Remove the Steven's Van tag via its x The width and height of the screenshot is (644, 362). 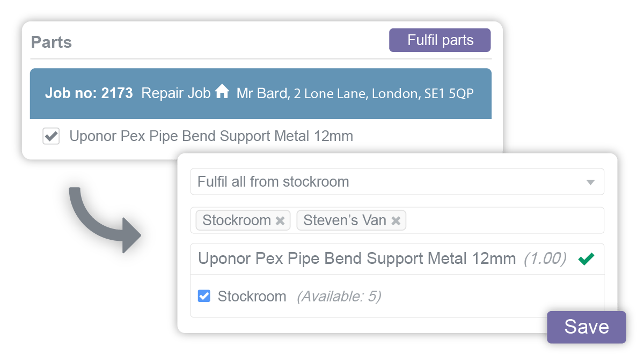(396, 220)
